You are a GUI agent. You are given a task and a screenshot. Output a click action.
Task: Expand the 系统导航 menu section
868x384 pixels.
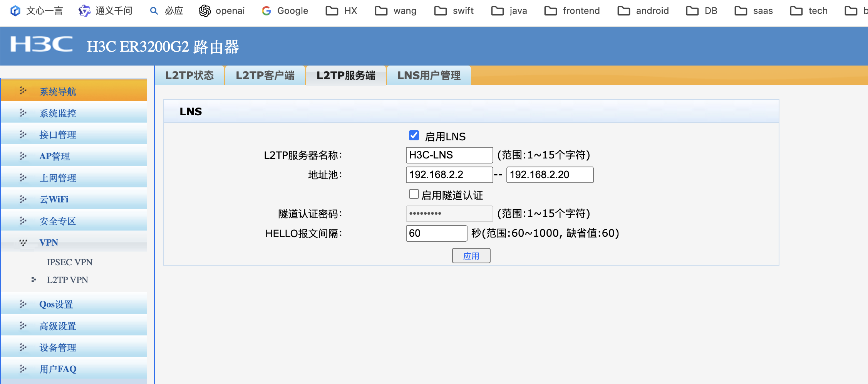[x=74, y=91]
